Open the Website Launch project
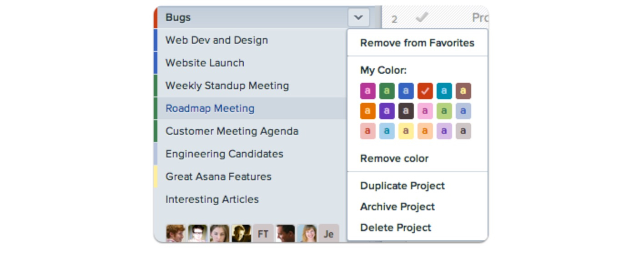The height and width of the screenshot is (253, 644). 205,63
